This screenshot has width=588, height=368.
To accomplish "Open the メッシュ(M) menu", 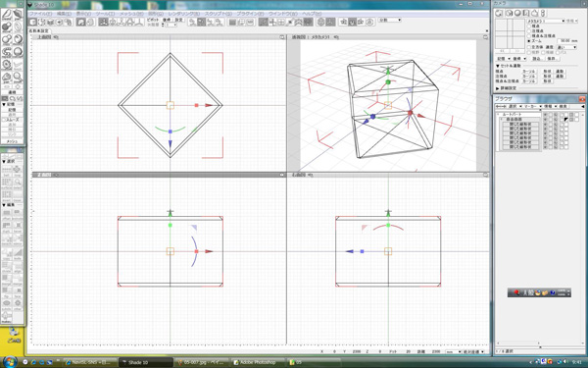I will coord(131,14).
